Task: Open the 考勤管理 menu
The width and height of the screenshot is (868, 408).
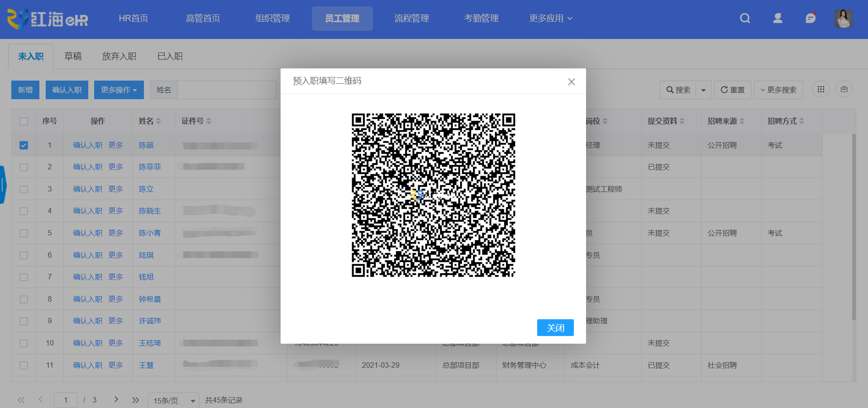Action: (481, 18)
